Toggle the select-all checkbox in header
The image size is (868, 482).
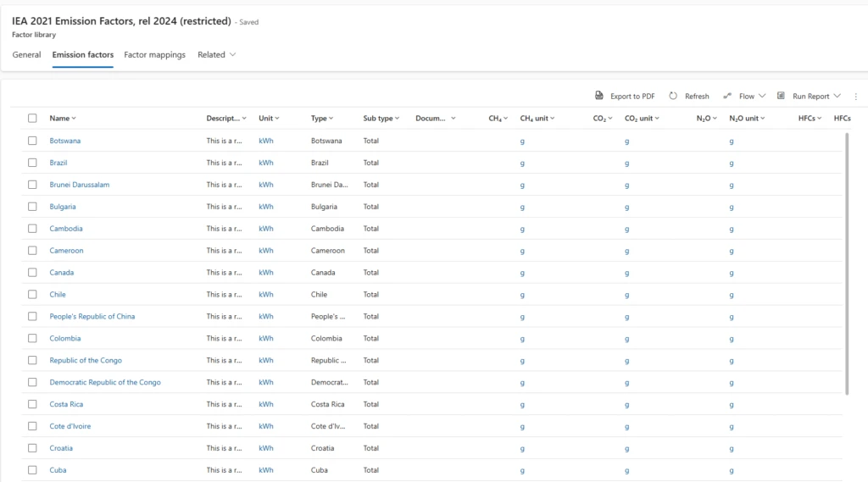pyautogui.click(x=32, y=119)
